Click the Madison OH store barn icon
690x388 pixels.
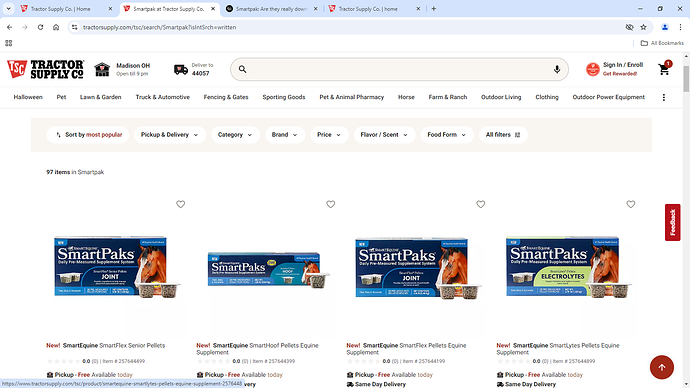tap(102, 70)
